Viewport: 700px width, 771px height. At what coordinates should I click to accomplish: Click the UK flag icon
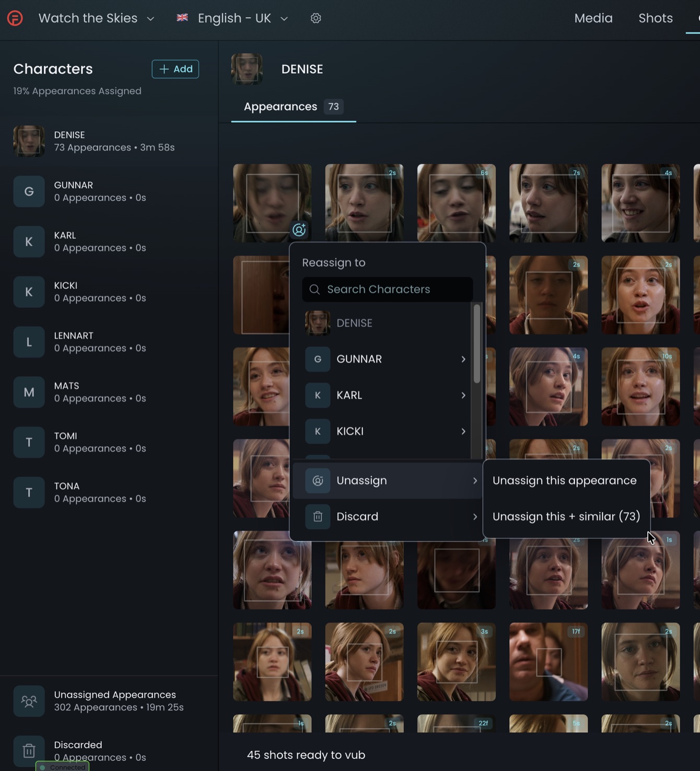(x=182, y=18)
